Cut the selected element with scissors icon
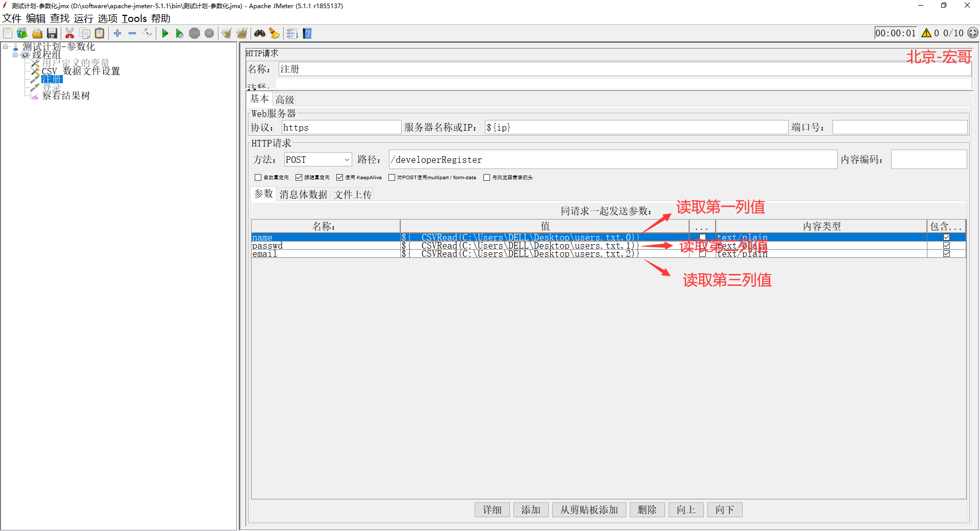The height and width of the screenshot is (531, 980). pos(70,33)
